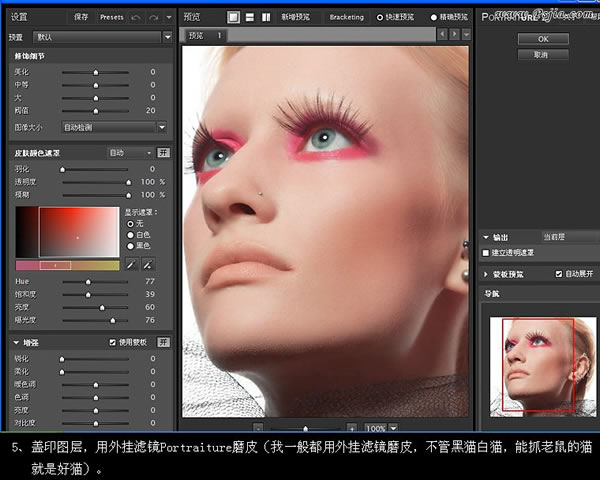Pick the skin color eyedropper tool
This screenshot has width=600, height=480.
pos(131,264)
